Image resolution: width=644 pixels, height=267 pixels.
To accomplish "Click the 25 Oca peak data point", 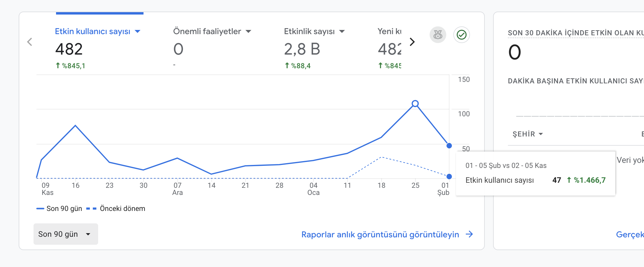I will pos(415,104).
